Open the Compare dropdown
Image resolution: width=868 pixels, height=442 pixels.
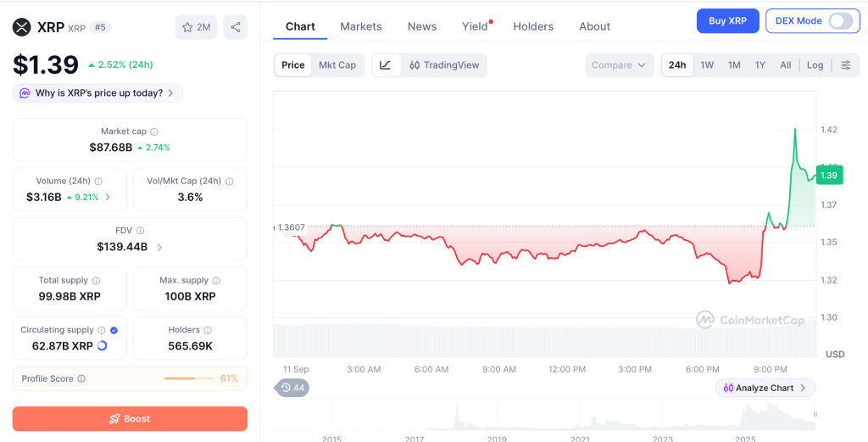619,64
